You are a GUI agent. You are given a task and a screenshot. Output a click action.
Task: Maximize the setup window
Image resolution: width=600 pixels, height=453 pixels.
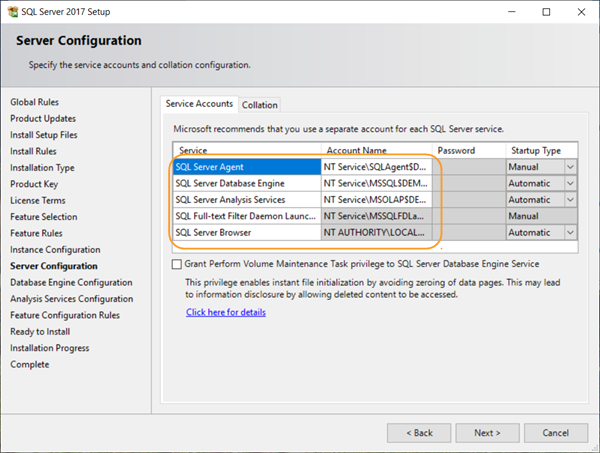click(x=545, y=12)
